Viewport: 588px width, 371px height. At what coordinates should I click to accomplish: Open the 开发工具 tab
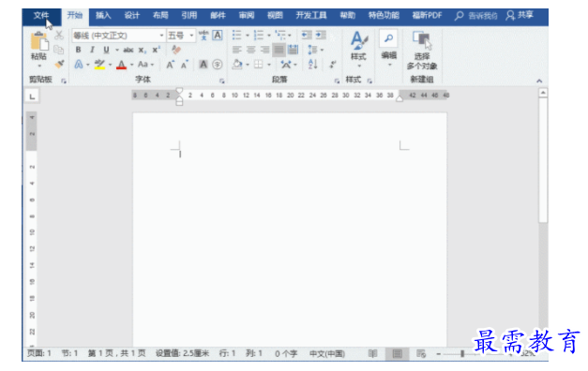coord(310,16)
